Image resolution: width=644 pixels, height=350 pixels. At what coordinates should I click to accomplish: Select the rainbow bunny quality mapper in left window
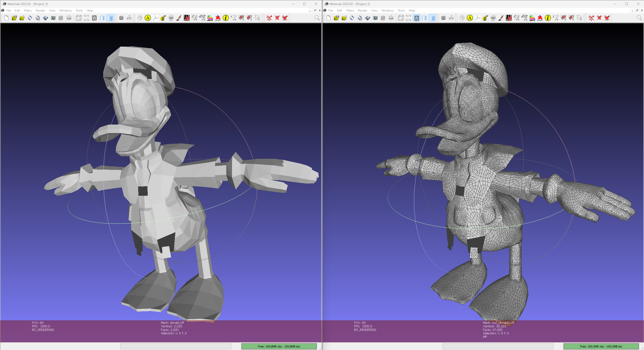210,18
